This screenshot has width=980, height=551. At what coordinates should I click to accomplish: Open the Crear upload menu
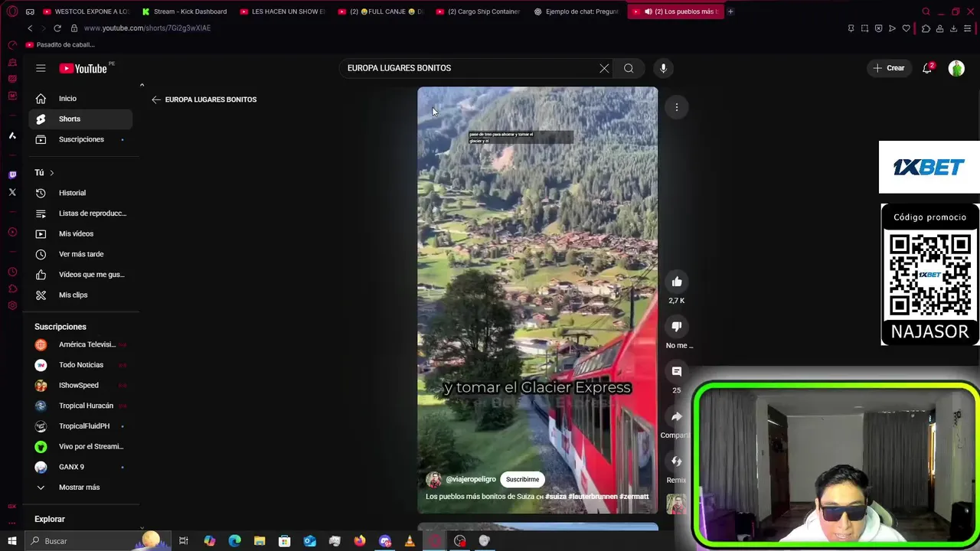(x=889, y=68)
